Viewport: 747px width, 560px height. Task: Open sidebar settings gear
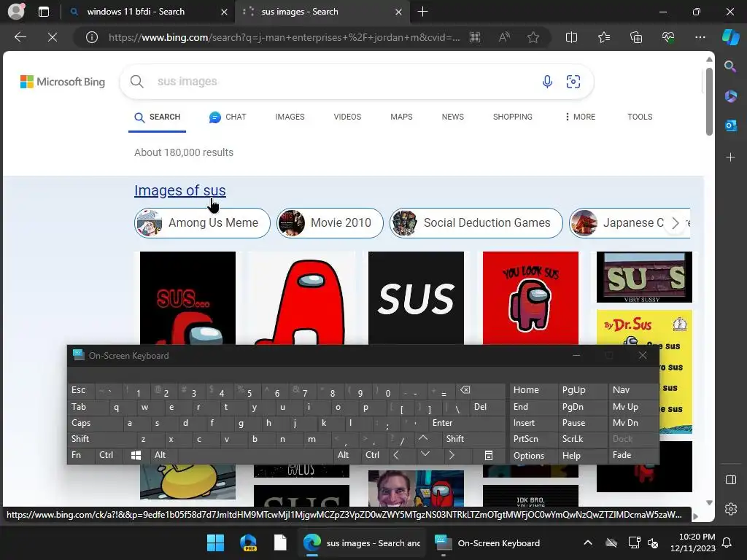tap(730, 509)
